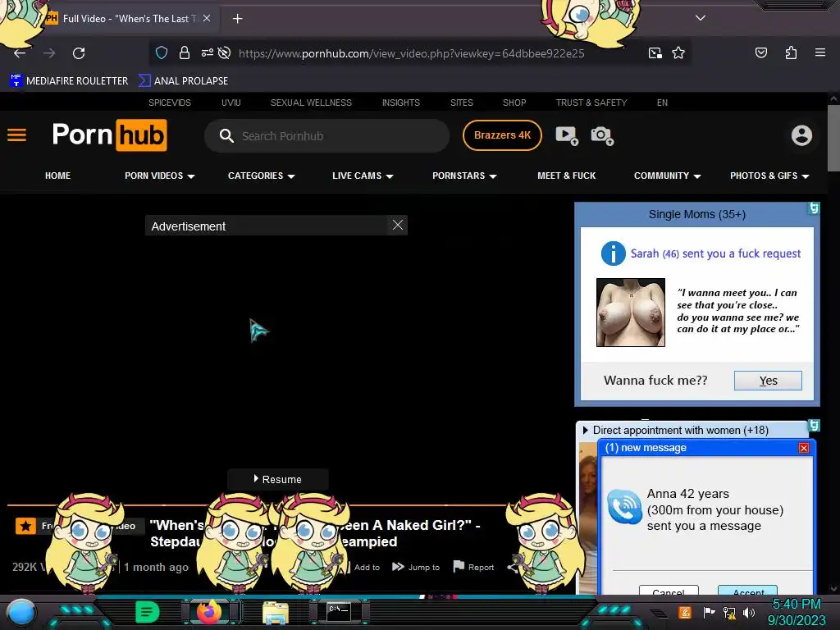Open the site permissions icon in address bar
The image size is (840, 630).
pyautogui.click(x=207, y=52)
